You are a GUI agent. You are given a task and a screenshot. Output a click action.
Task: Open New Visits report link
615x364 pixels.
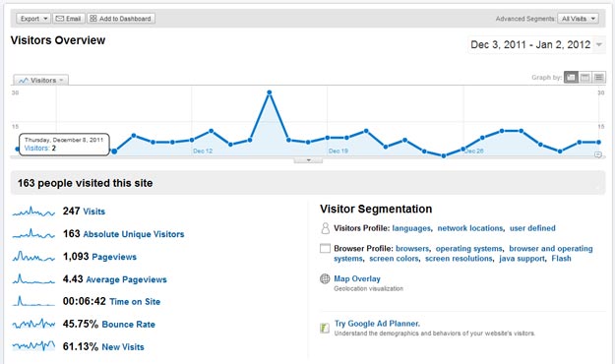(123, 347)
